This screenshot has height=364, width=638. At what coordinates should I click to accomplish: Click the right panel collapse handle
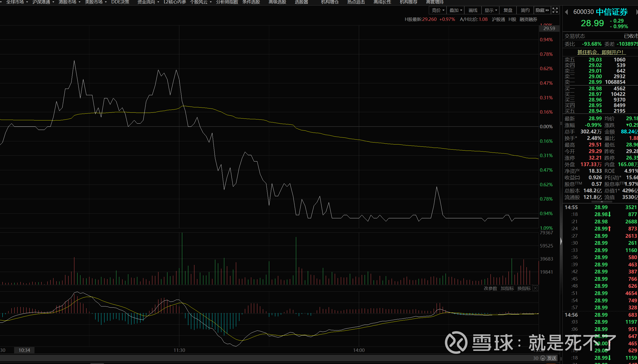561,241
